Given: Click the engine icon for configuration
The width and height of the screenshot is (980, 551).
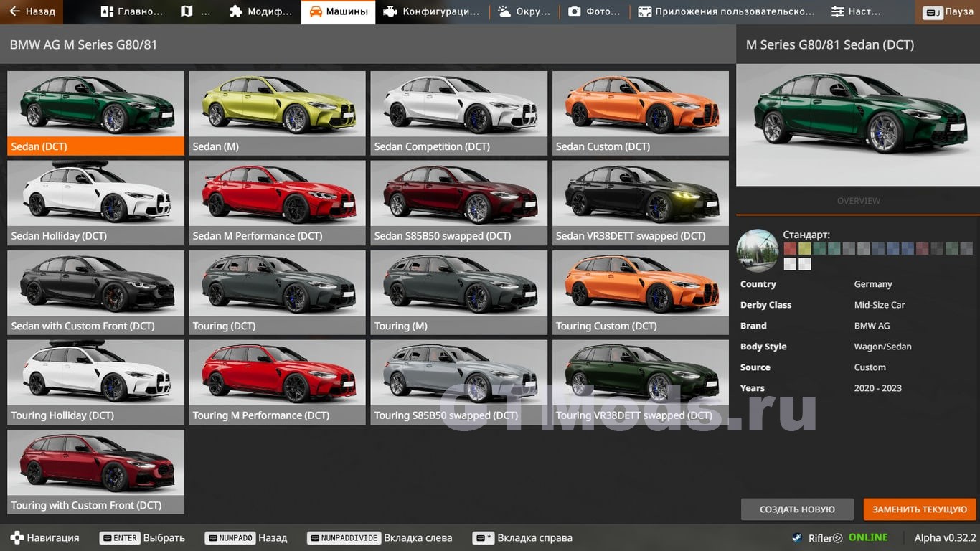Looking at the screenshot, I should click(x=390, y=11).
